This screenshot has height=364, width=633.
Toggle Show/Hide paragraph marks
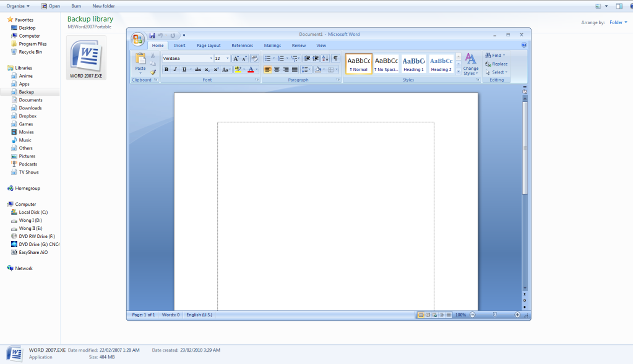335,59
